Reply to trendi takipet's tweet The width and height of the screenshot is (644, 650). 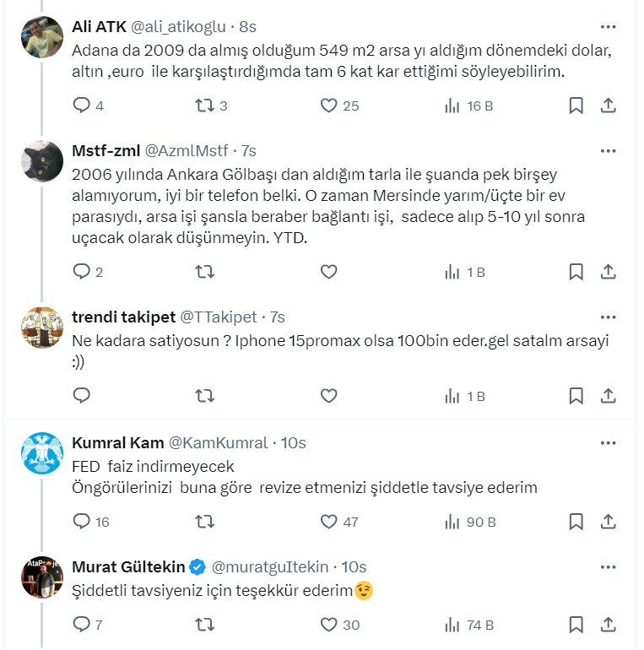82,395
